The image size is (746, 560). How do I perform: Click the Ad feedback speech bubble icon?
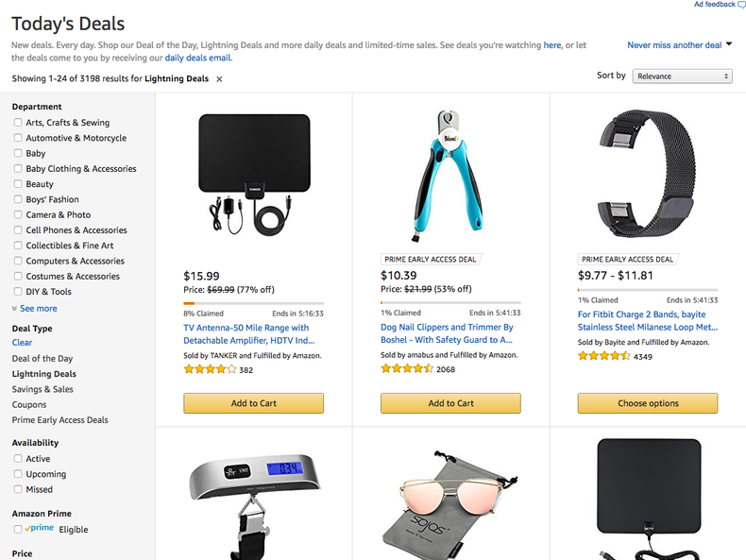[741, 5]
